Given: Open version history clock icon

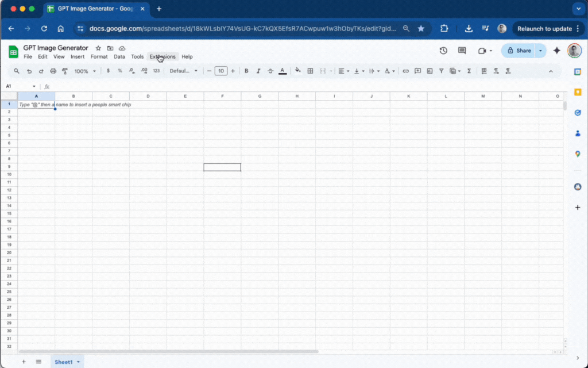Looking at the screenshot, I should [443, 51].
